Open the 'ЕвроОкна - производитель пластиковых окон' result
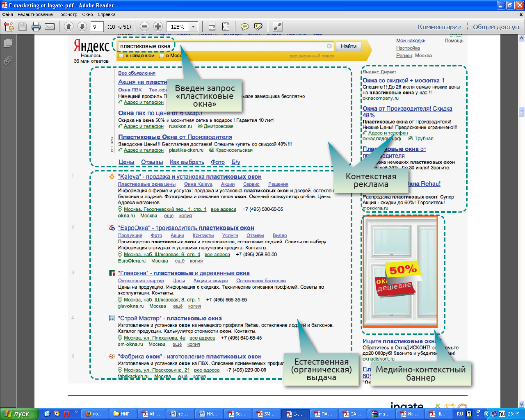The height and width of the screenshot is (420, 525). coord(186,228)
